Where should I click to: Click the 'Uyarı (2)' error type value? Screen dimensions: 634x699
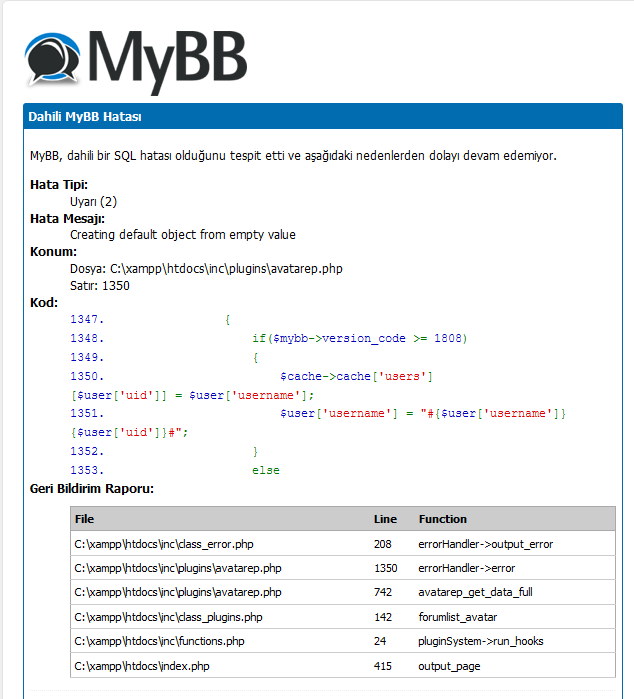[x=93, y=201]
